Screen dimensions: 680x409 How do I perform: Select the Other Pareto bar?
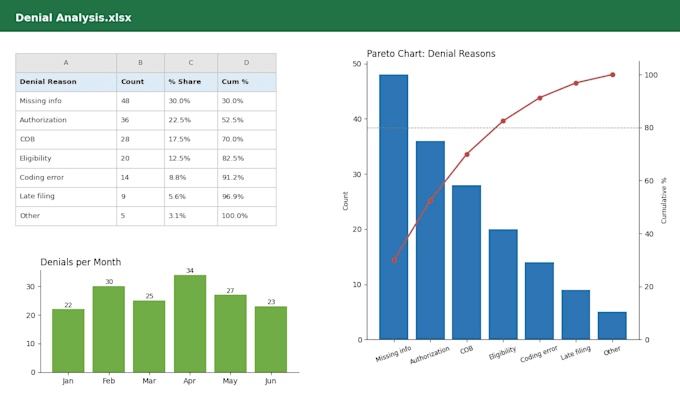click(x=612, y=325)
